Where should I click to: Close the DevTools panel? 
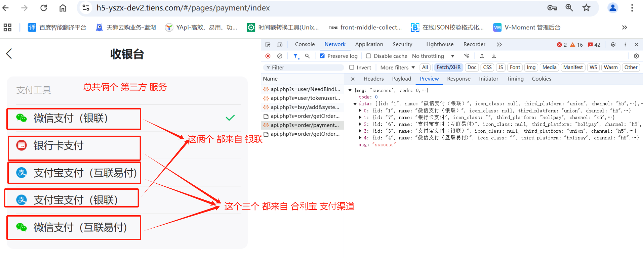click(636, 44)
